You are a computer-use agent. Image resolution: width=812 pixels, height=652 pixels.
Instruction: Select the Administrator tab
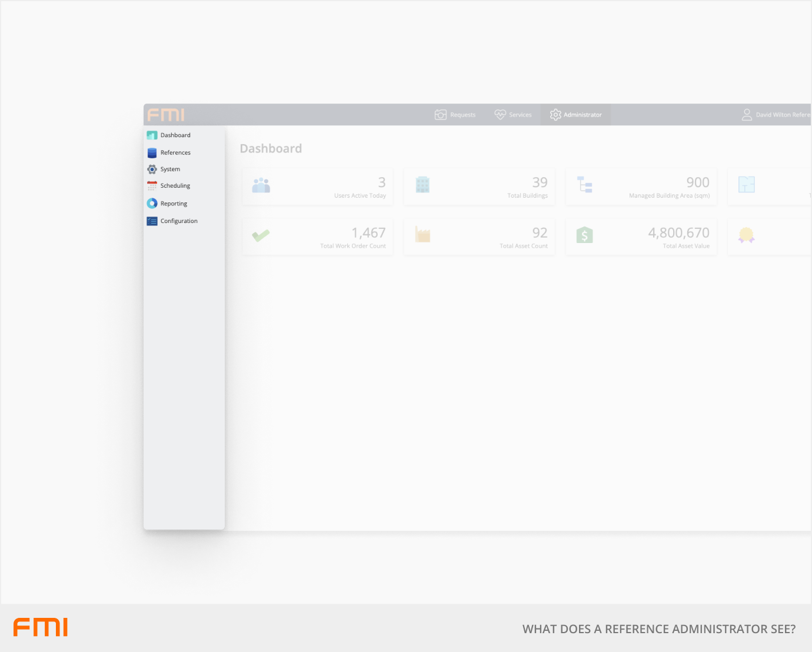(x=575, y=115)
